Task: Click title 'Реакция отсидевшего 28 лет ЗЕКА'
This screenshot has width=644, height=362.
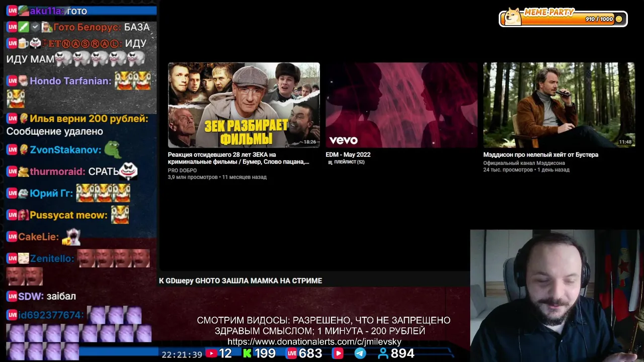Action: [238, 158]
